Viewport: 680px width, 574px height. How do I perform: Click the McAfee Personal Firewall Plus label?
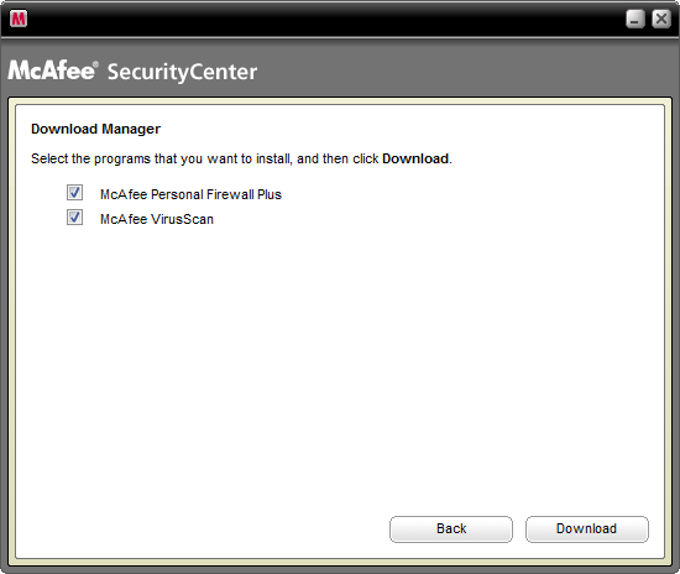tap(190, 194)
